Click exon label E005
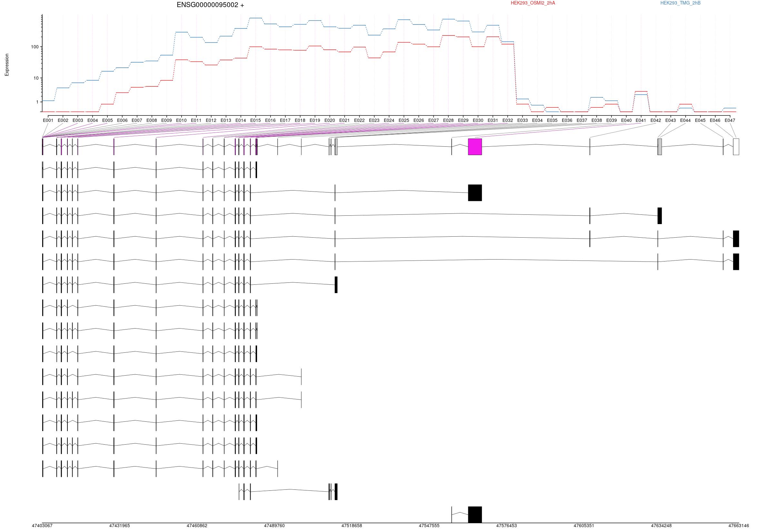This screenshot has height=532, width=774. coord(107,120)
